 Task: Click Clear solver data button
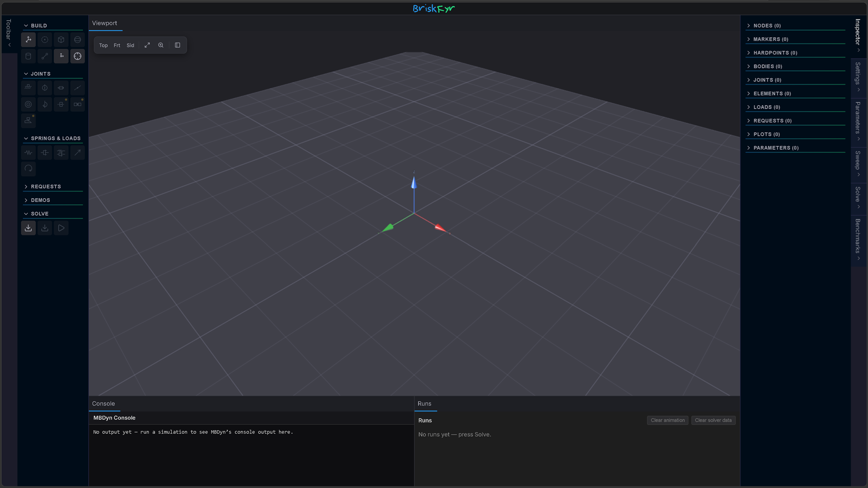(713, 421)
